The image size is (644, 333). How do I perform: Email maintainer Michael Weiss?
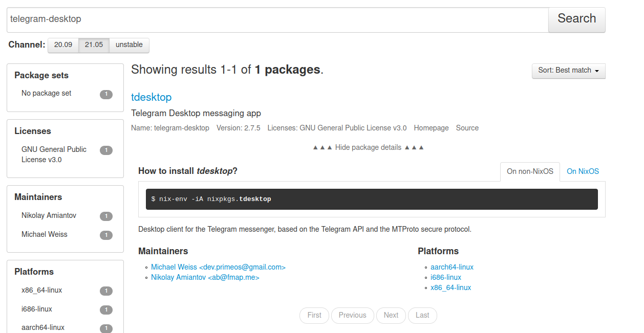pos(218,267)
